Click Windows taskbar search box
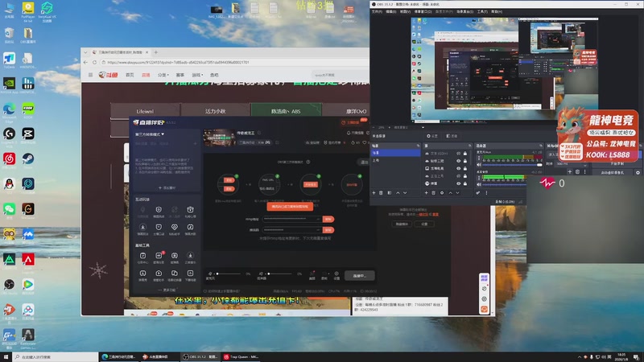 [x=56, y=357]
